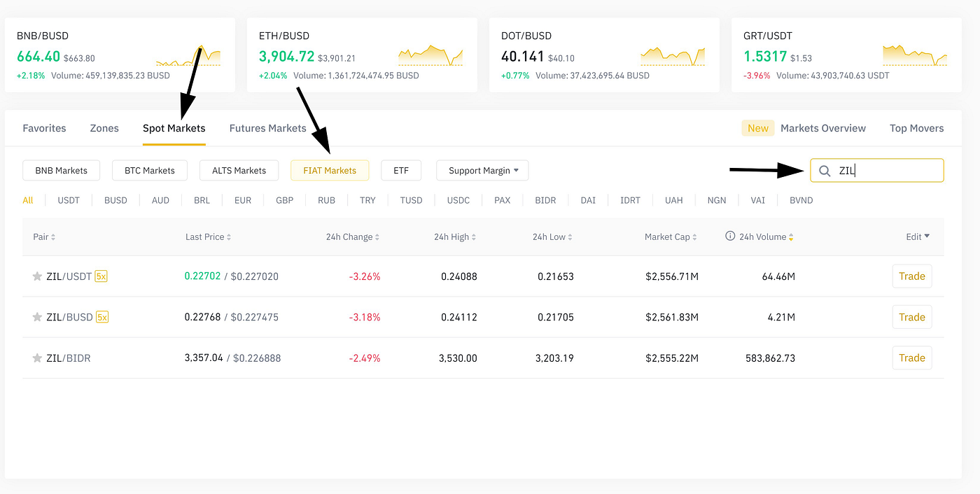Viewport: 980px width, 494px height.
Task: Click the -3.26% change value
Action: tap(365, 276)
